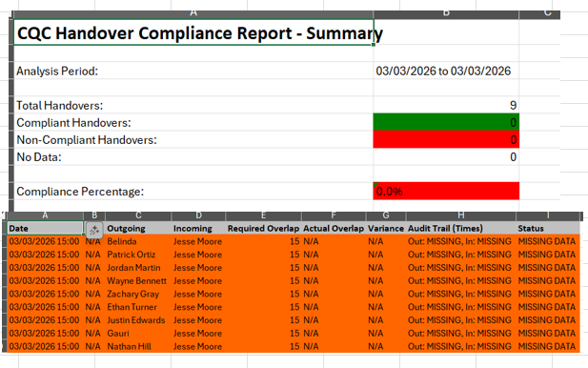The width and height of the screenshot is (588, 368).
Task: Click the MISSING DATA status in Gauri's row
Action: 548,333
